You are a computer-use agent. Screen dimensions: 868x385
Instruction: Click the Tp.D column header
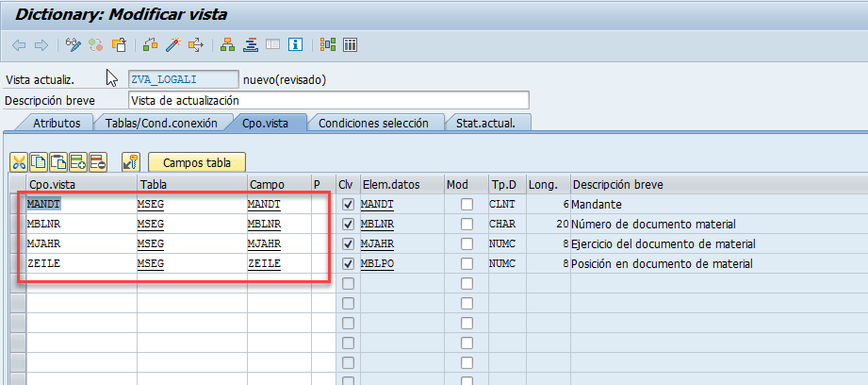click(x=506, y=184)
